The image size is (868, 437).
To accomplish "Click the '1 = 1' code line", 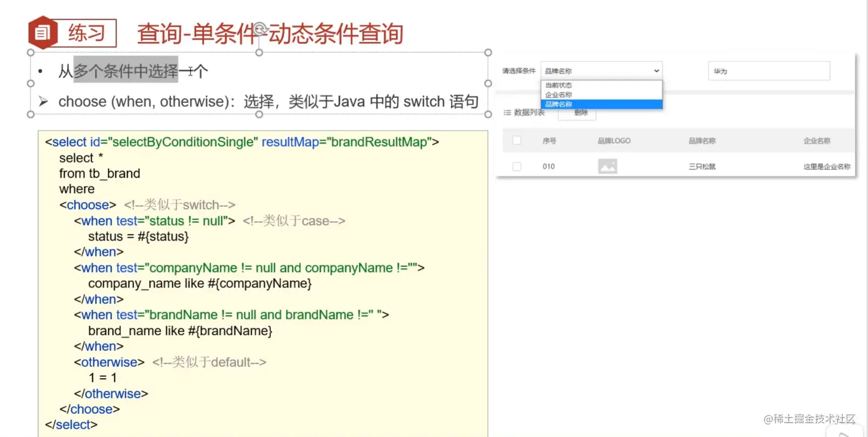I will [103, 377].
